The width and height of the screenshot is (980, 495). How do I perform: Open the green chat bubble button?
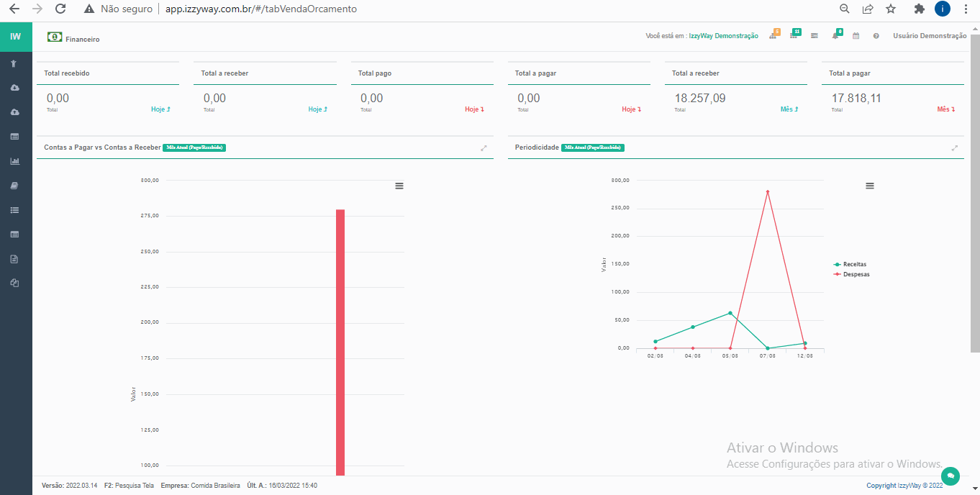pos(950,476)
